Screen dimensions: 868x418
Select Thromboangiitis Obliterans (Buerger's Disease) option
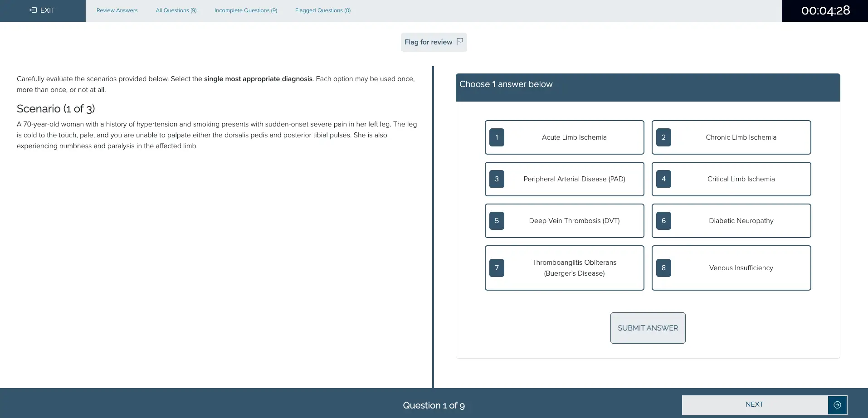tap(564, 268)
